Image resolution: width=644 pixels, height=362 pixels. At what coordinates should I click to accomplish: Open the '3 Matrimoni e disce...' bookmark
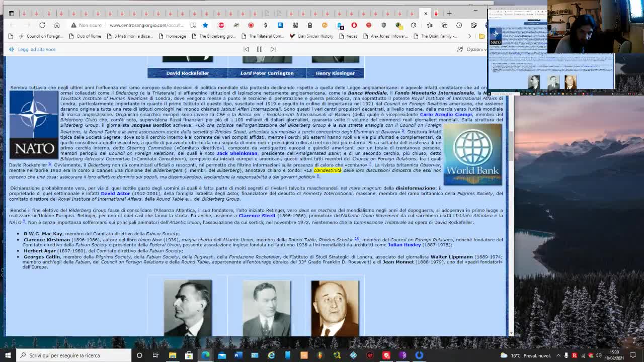(x=129, y=36)
